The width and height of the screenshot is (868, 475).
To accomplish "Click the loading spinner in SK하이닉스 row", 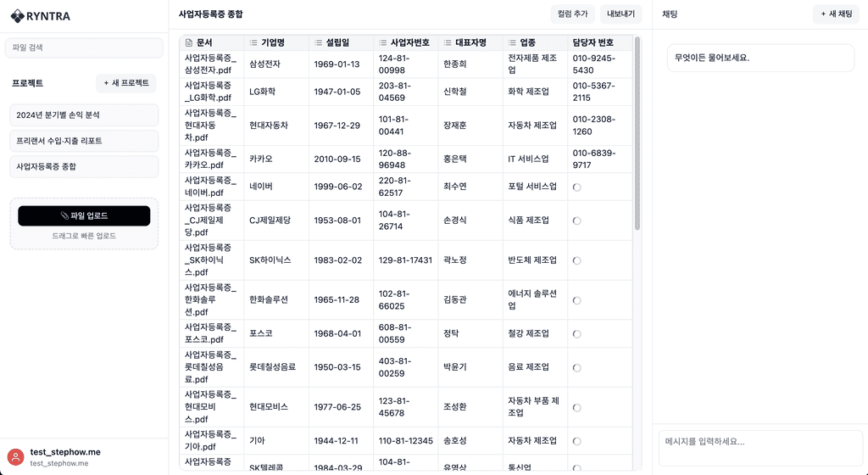I will pyautogui.click(x=576, y=260).
